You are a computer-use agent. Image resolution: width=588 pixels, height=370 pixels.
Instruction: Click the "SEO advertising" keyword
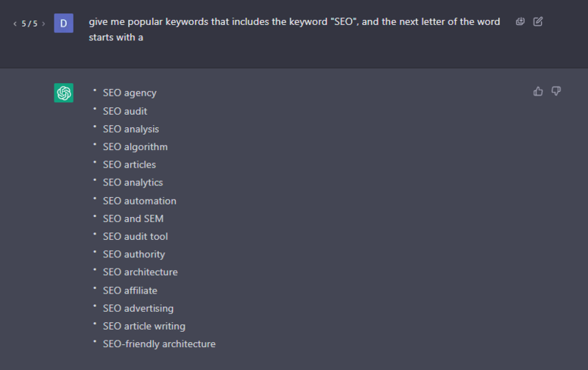click(138, 308)
